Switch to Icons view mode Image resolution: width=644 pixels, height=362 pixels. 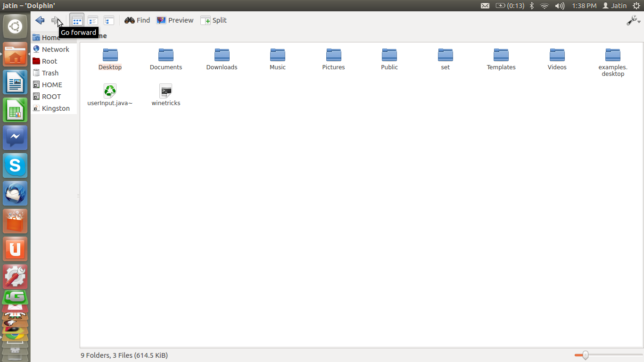[x=76, y=20]
